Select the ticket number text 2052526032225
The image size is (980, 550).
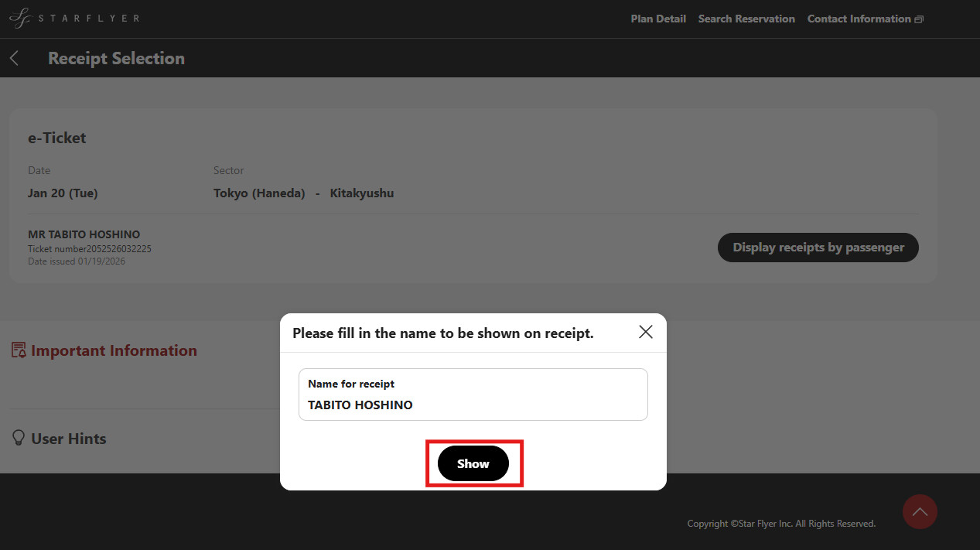(118, 249)
